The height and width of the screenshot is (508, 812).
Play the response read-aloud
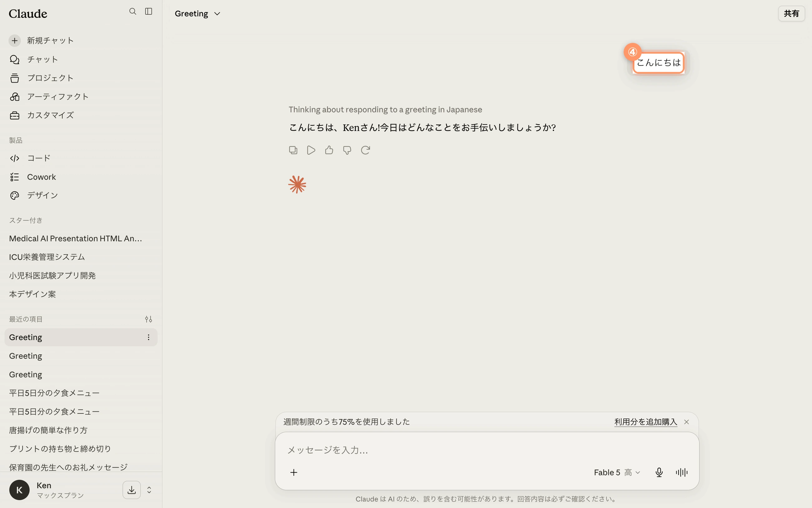311,150
